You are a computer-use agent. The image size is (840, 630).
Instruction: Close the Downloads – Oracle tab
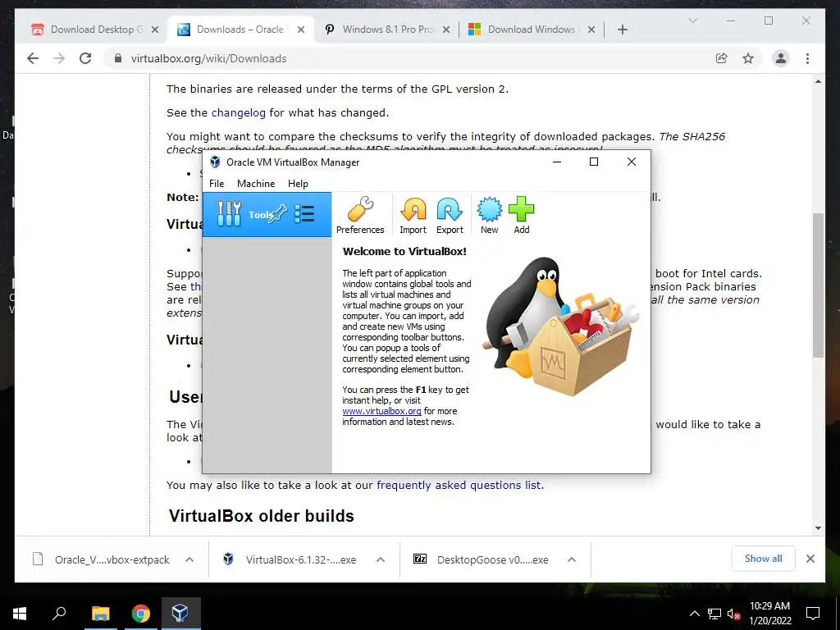click(301, 30)
